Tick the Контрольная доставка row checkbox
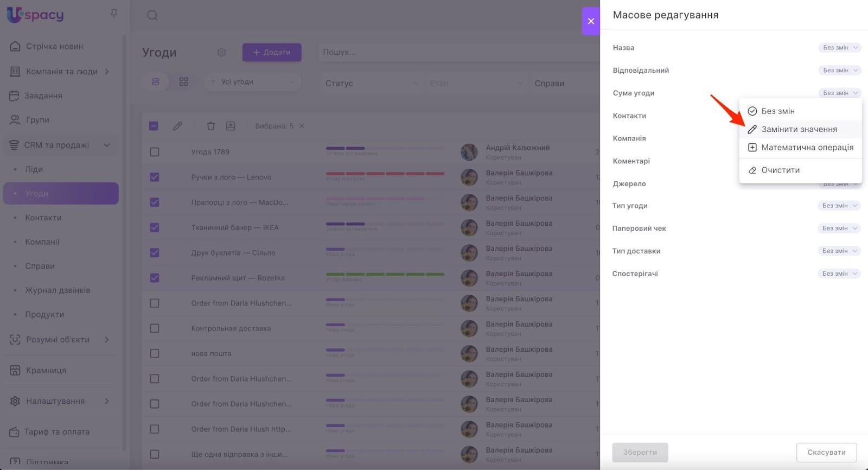 [x=155, y=328]
